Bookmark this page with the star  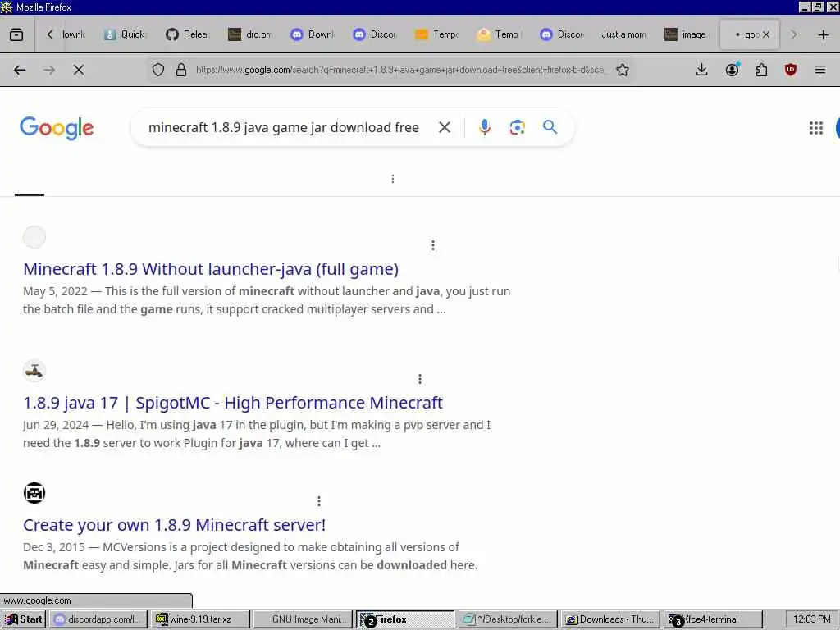coord(623,70)
